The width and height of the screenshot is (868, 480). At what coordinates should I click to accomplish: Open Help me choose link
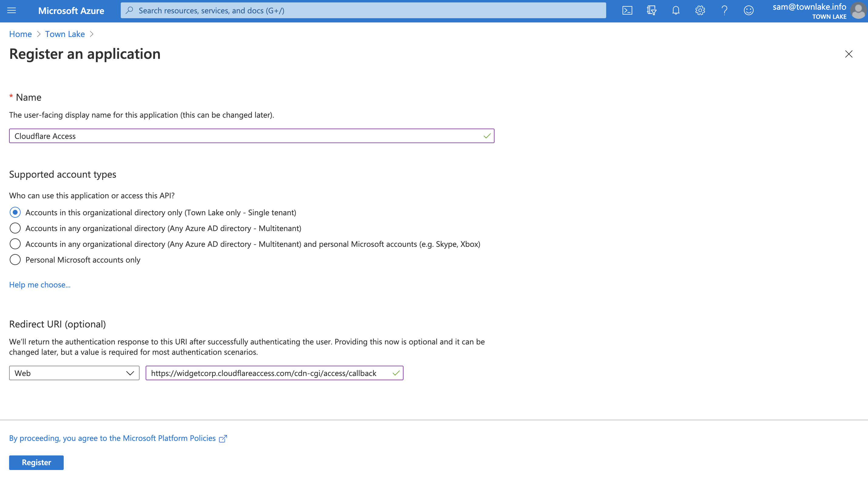tap(40, 284)
